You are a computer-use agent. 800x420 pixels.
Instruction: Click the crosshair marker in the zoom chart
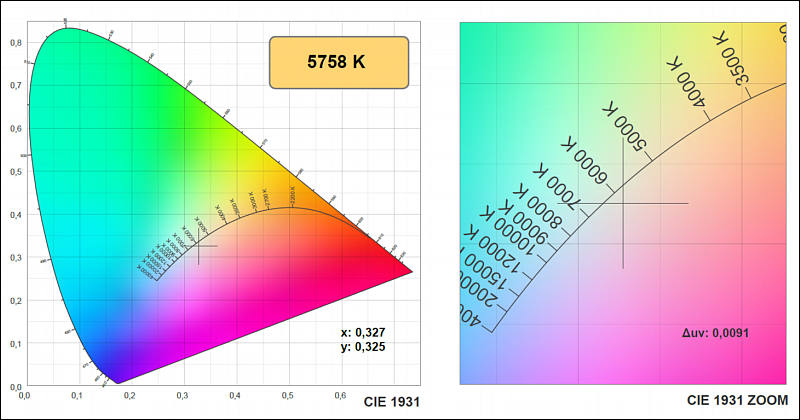pos(623,204)
